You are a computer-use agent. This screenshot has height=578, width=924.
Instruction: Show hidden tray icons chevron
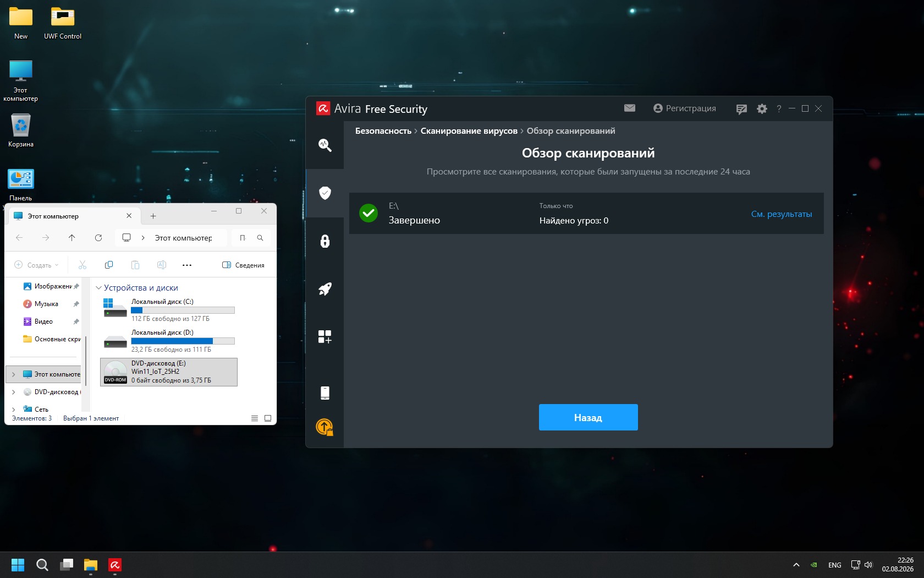pos(796,565)
